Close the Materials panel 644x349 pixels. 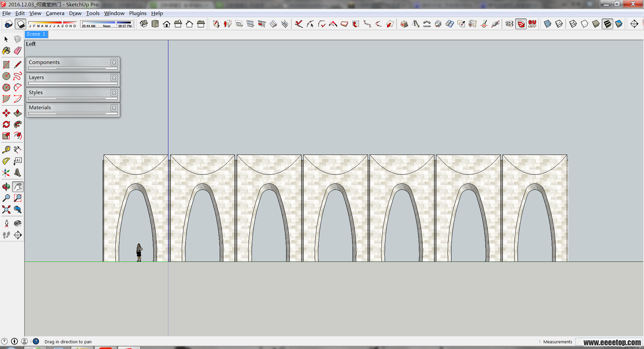click(x=114, y=108)
